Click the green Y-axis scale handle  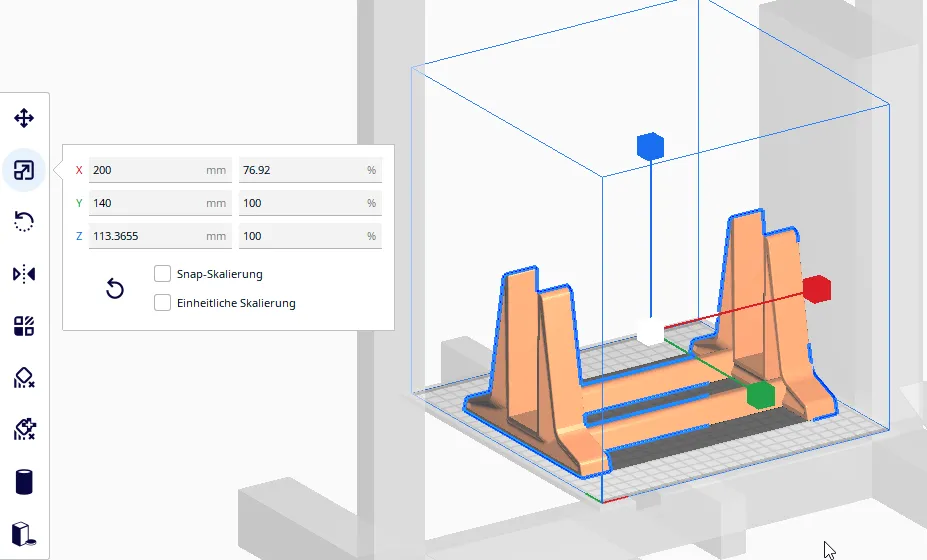(x=760, y=395)
